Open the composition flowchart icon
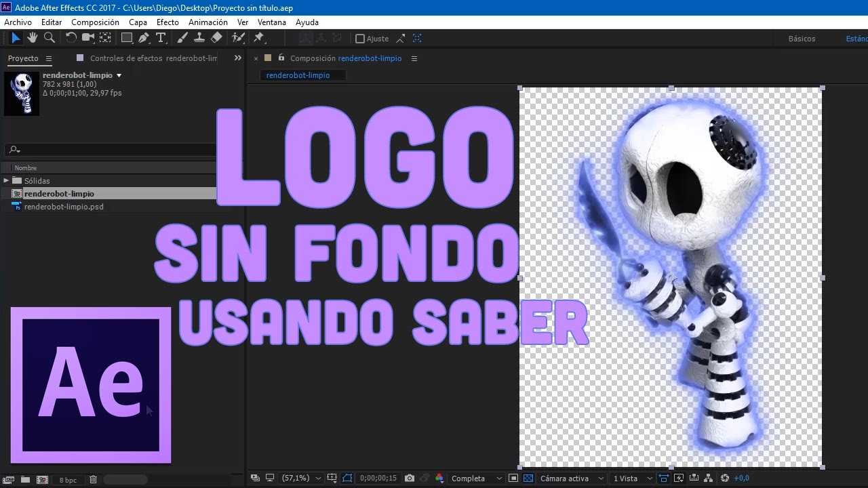The image size is (868, 488). click(708, 478)
